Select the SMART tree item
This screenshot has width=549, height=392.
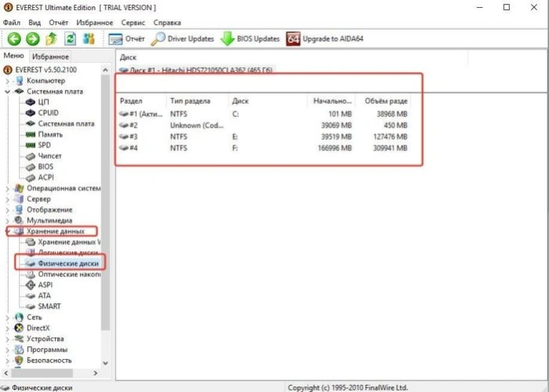coord(49,306)
